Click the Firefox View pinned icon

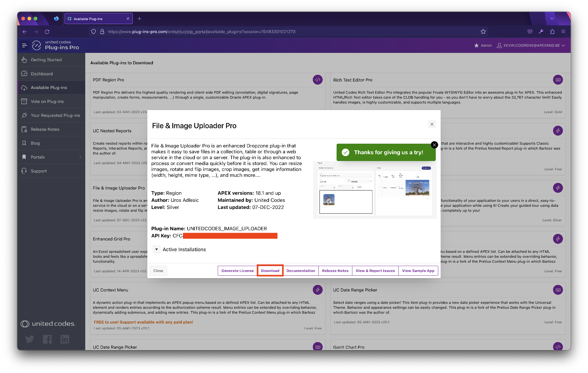click(56, 19)
